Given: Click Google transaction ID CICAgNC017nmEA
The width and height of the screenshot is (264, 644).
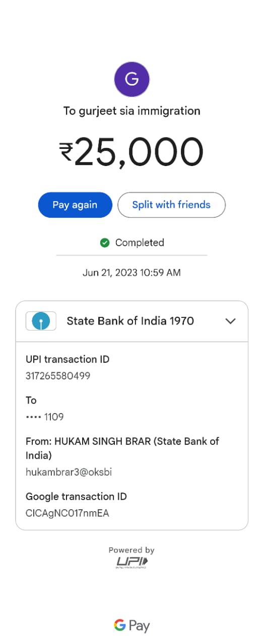Looking at the screenshot, I should (x=68, y=513).
